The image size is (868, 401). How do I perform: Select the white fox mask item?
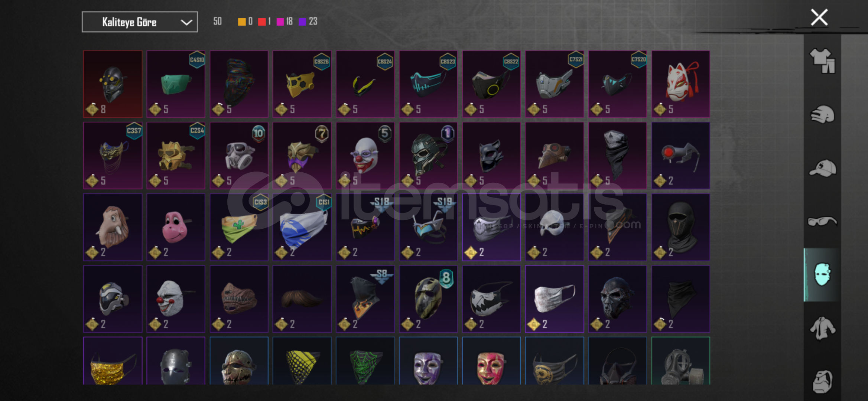(x=680, y=84)
